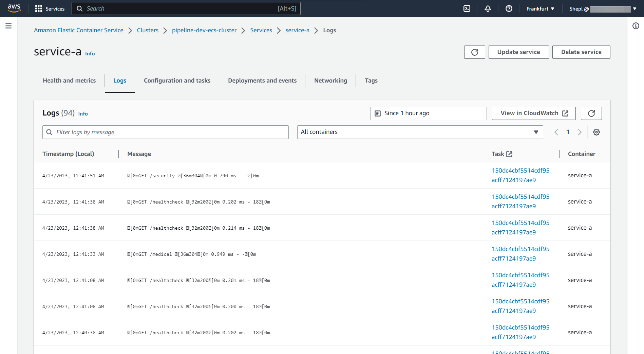This screenshot has width=644, height=354.
Task: Open the Tags tab
Action: point(371,81)
